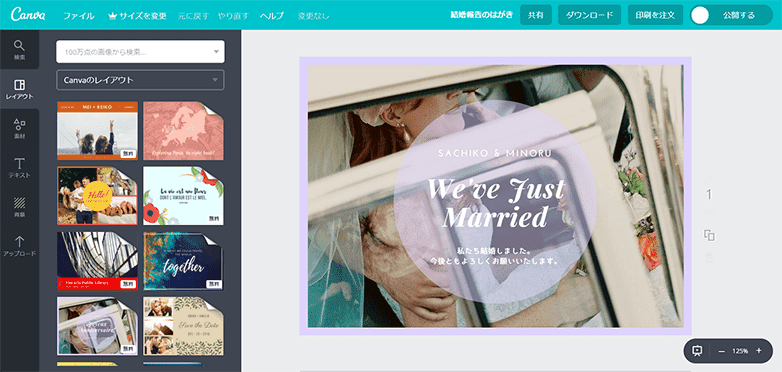This screenshot has height=372, width=782.
Task: Copy the page using the duplicate icon
Action: (x=709, y=235)
